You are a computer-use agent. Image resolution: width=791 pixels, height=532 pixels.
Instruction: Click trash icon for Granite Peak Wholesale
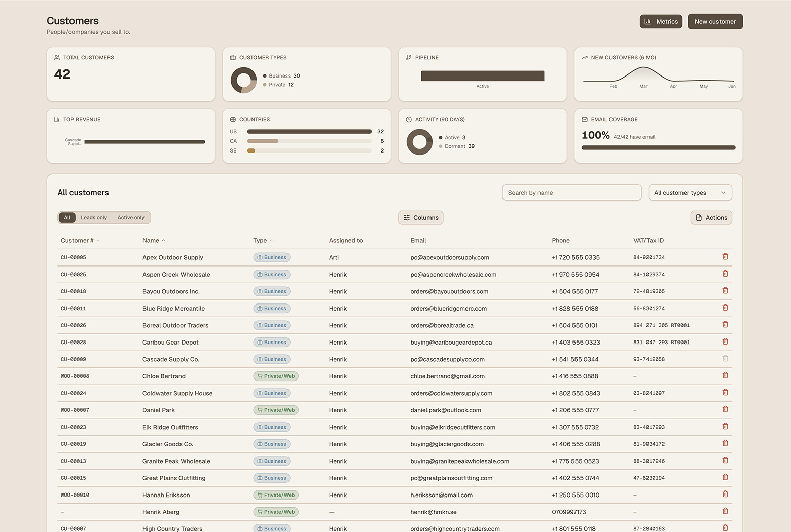pos(725,461)
